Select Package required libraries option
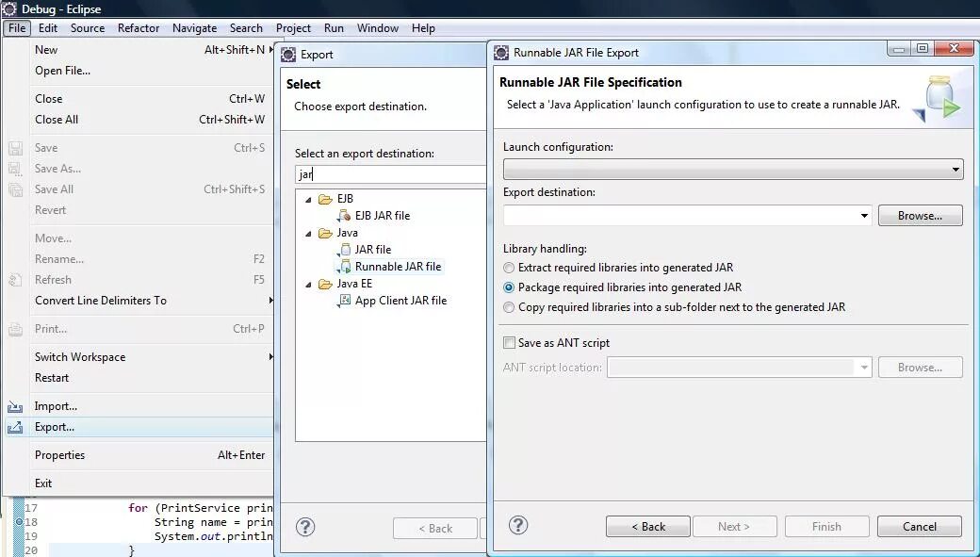This screenshot has height=557, width=980. coord(509,287)
